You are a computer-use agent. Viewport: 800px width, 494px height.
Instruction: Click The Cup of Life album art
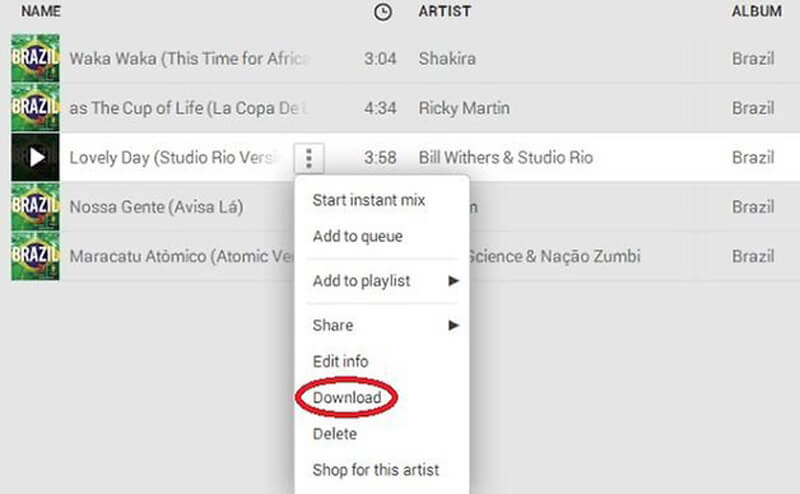[x=35, y=107]
